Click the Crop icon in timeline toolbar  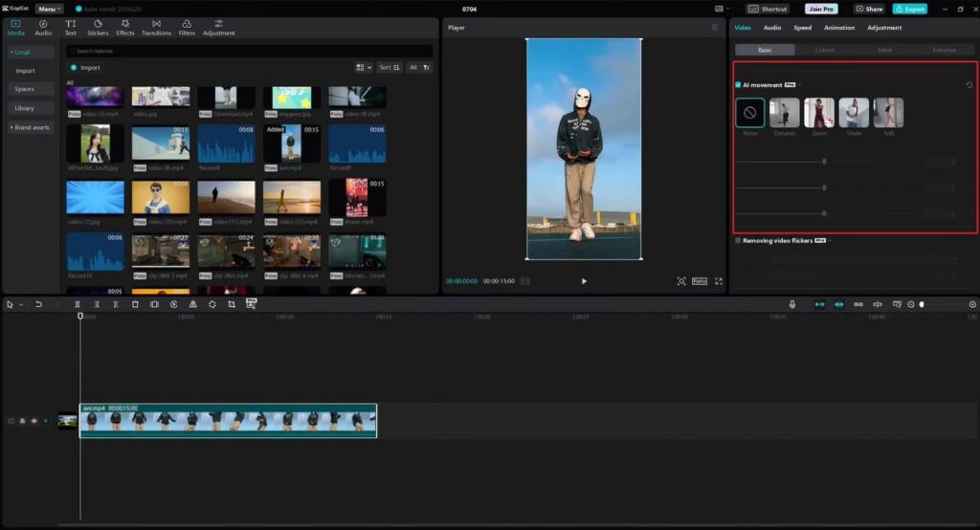(232, 304)
